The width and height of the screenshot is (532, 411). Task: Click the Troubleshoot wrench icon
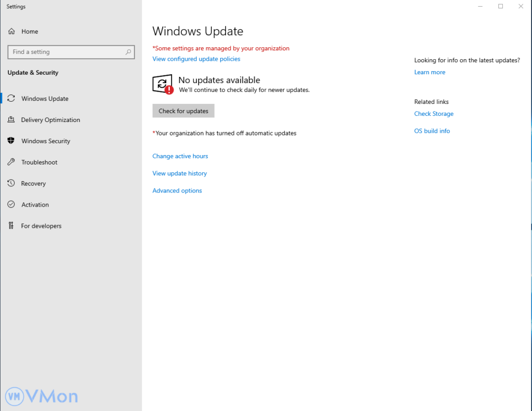pos(11,162)
